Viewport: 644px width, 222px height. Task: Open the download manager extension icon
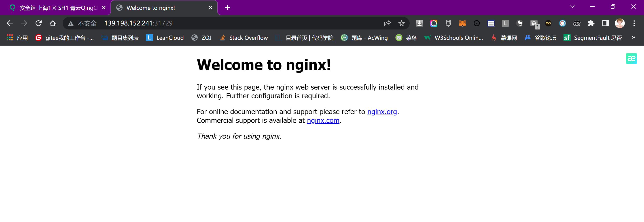[419, 23]
